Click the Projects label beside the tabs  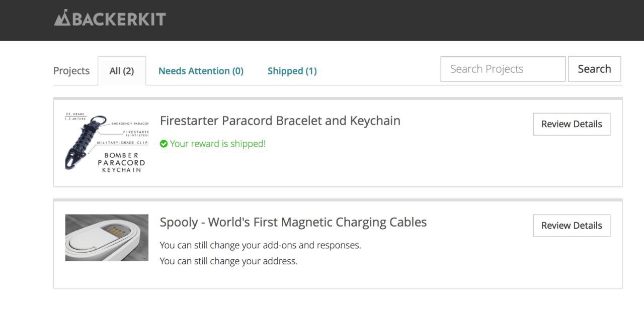click(x=71, y=71)
